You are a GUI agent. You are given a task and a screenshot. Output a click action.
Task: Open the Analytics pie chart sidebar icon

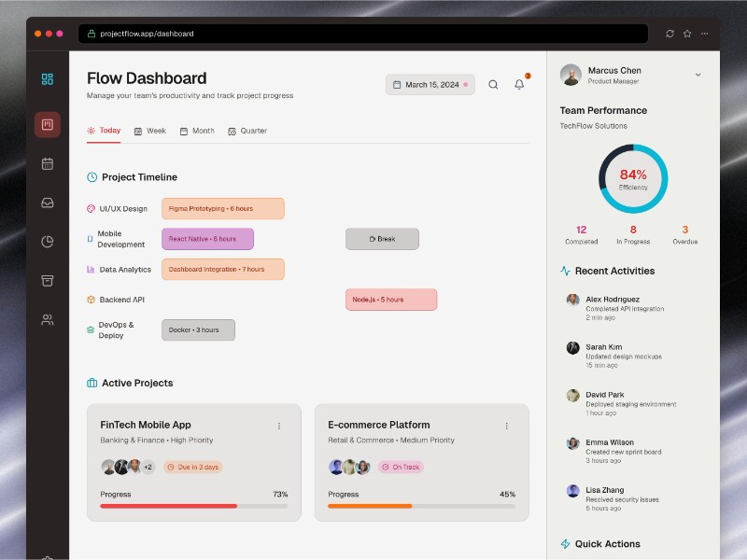click(x=48, y=241)
